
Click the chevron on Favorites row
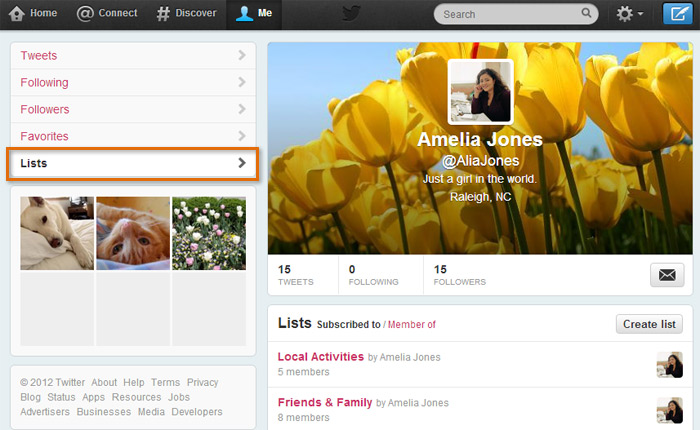[x=242, y=135]
